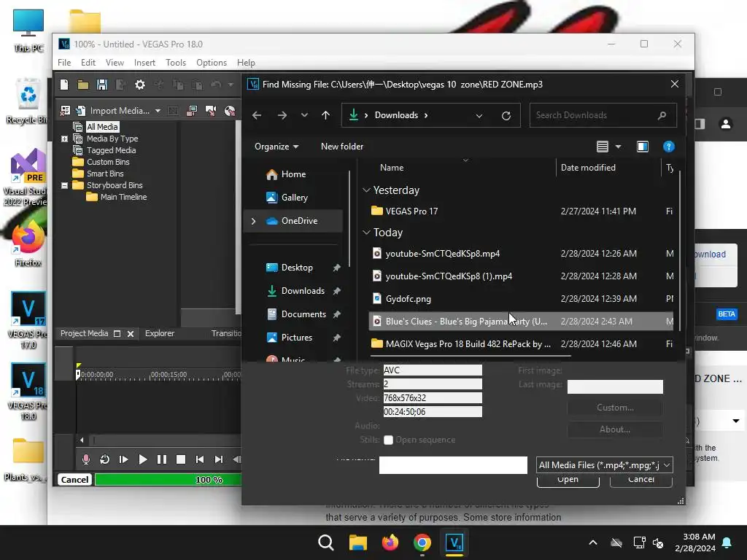Click the Save disk icon in VEGAS toolbar

pos(101,85)
